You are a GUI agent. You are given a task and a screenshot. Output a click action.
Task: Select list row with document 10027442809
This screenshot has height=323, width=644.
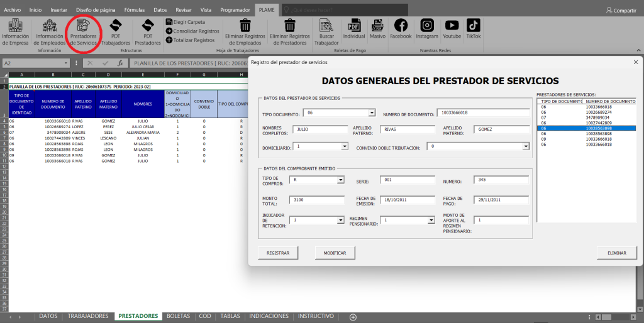tap(587, 123)
